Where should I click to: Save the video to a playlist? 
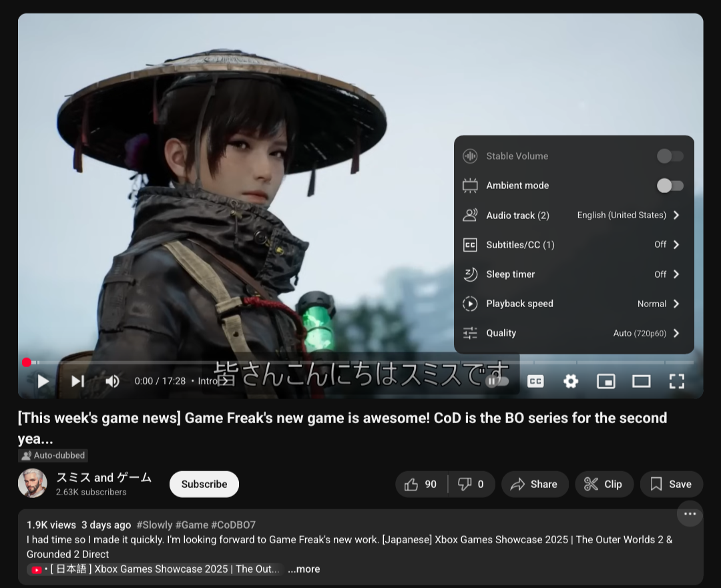(672, 484)
